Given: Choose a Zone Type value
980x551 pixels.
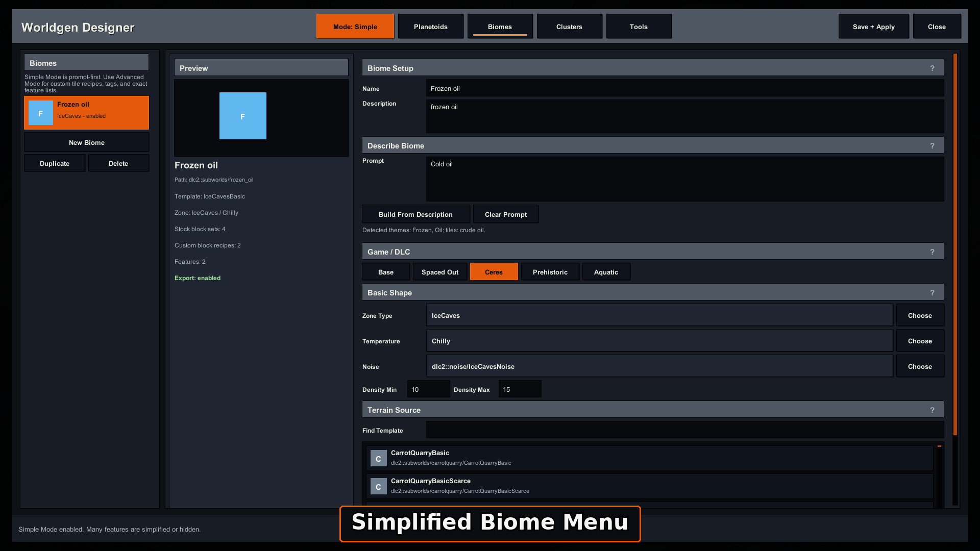Looking at the screenshot, I should [x=920, y=315].
